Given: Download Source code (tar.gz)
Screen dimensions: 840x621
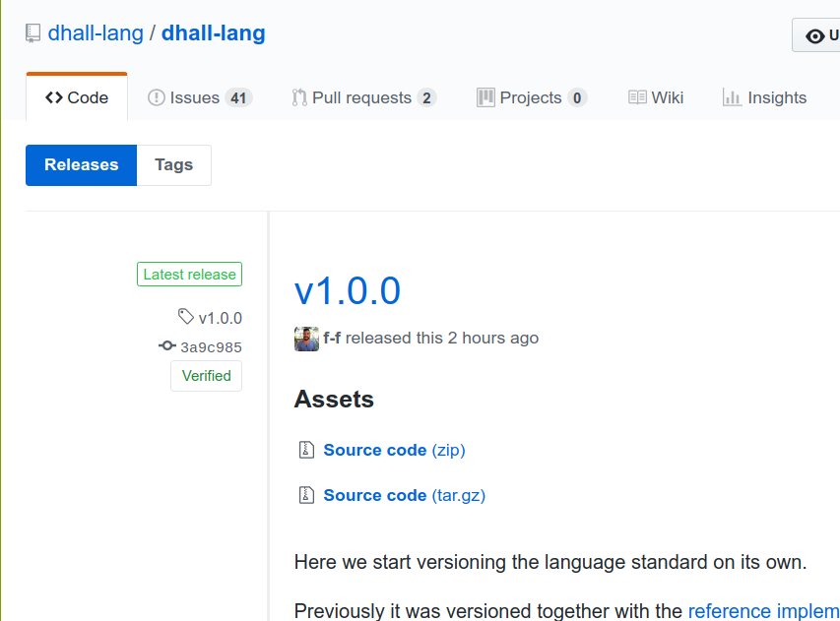Looking at the screenshot, I should pyautogui.click(x=405, y=495).
